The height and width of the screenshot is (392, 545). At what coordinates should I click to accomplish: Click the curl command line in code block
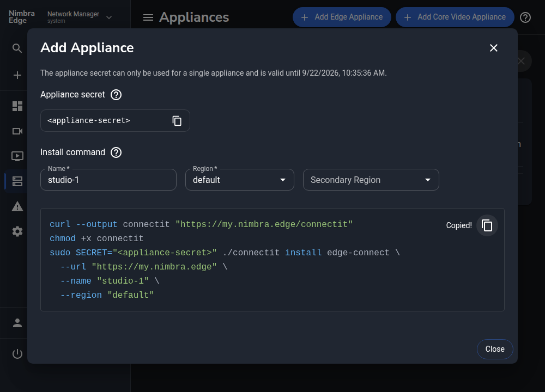coord(201,224)
